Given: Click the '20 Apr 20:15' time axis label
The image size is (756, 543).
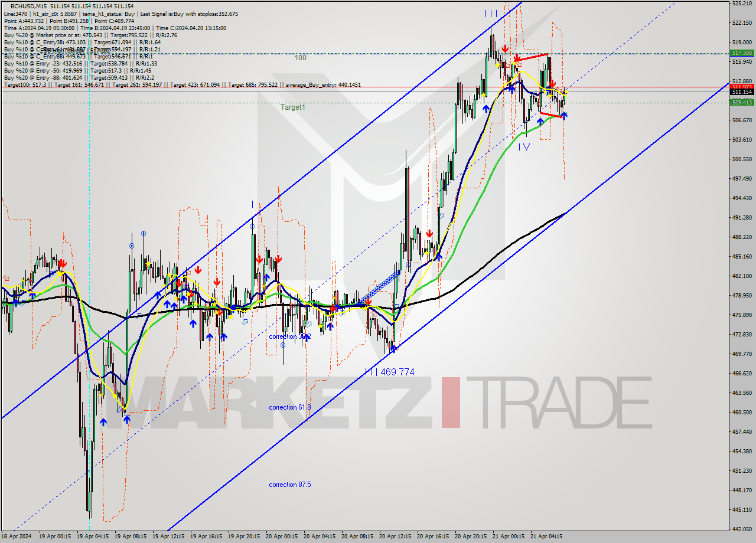Looking at the screenshot, I should 470,537.
